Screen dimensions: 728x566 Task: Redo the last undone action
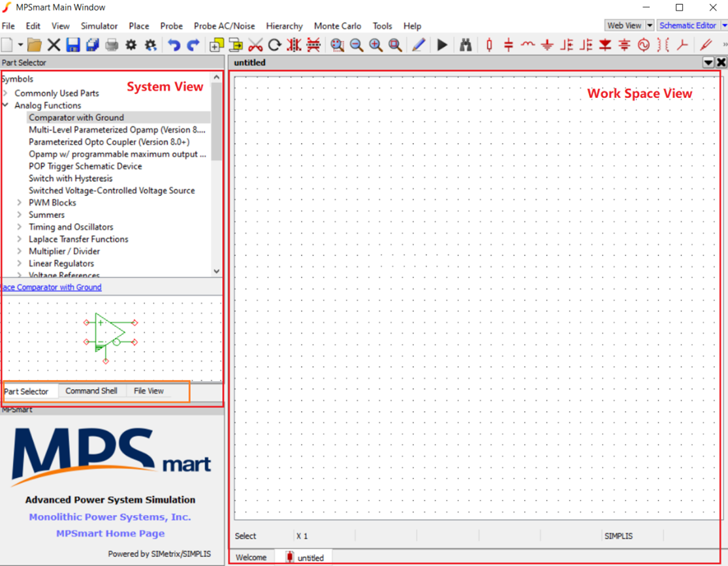[193, 45]
